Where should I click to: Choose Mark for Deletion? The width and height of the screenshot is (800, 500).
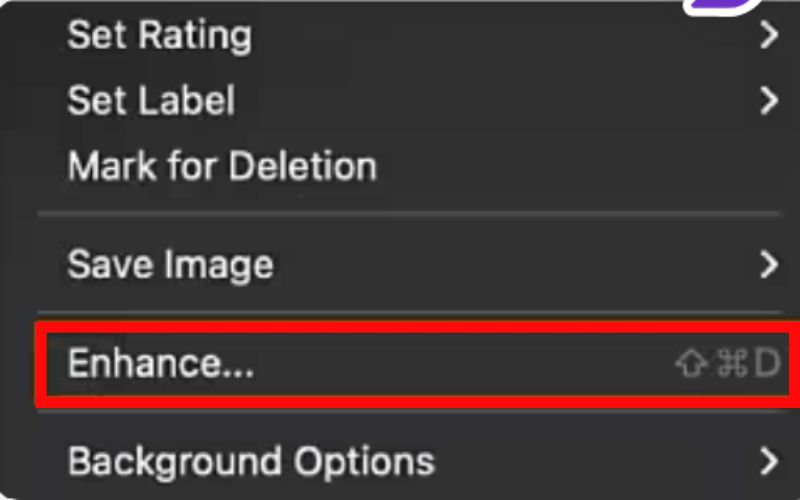(222, 166)
